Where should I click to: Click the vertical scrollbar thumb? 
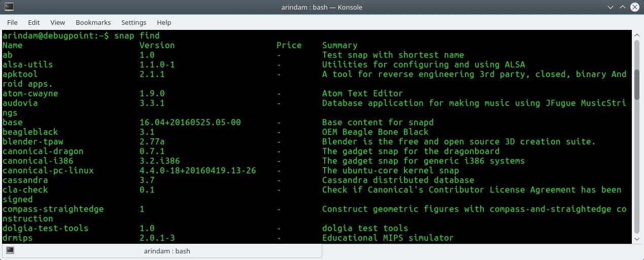tap(637, 70)
